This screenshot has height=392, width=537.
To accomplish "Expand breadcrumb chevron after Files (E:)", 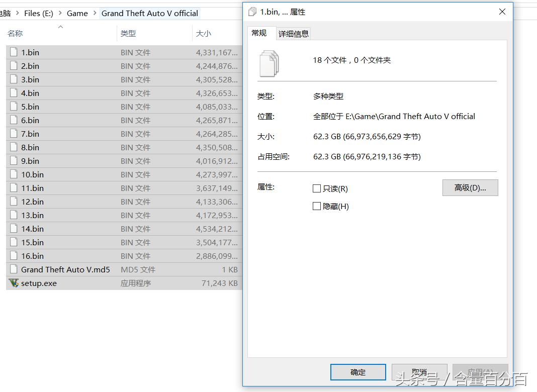I will coord(60,13).
